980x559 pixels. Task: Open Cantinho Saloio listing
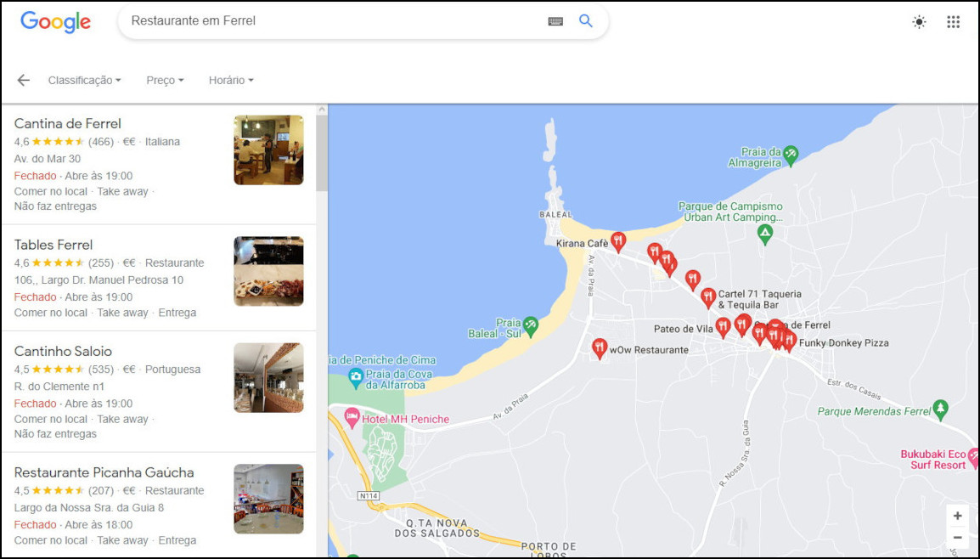tap(159, 392)
